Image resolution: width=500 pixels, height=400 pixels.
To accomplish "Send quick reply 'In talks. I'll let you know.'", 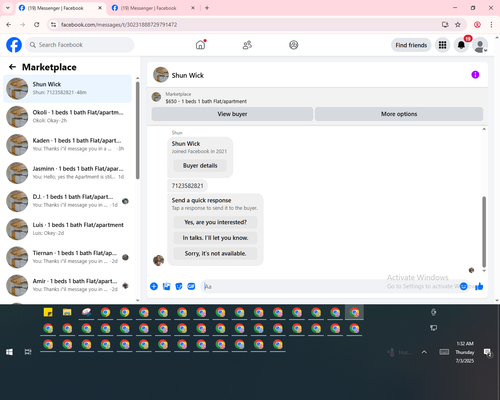I will coord(215,238).
